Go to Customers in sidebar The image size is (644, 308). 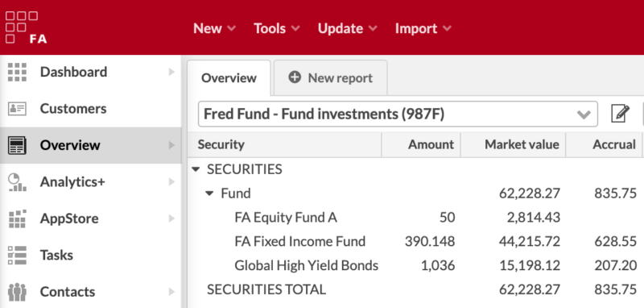pyautogui.click(x=90, y=109)
